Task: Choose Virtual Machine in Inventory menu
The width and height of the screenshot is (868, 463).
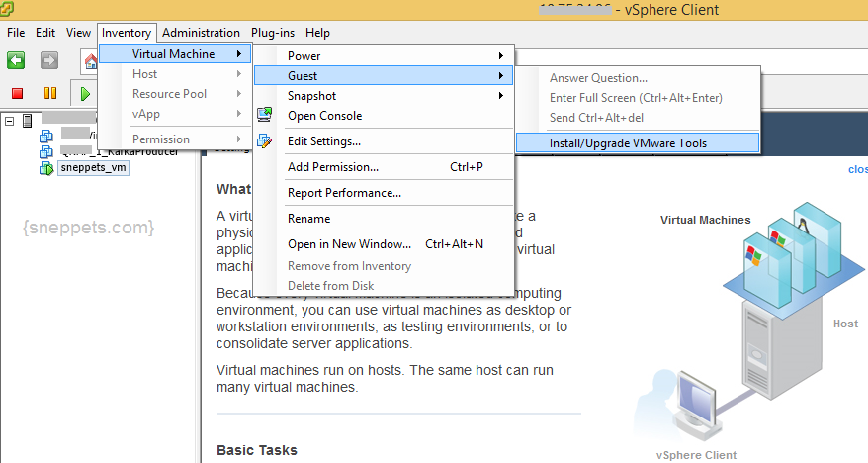Action: coord(175,53)
